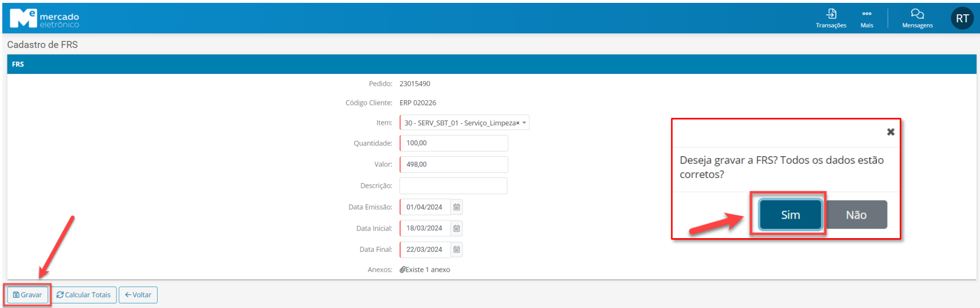Click the Voltar button
This screenshot has width=980, height=308.
pyautogui.click(x=138, y=295)
